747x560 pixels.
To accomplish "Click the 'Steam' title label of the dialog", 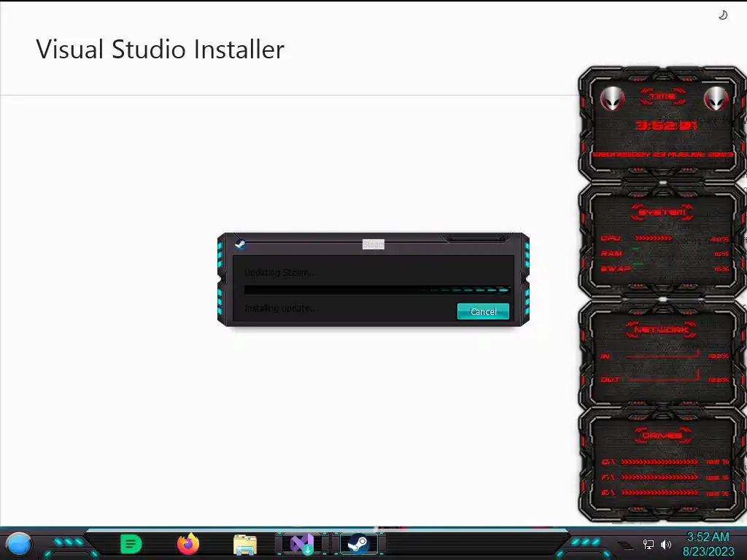I will (373, 244).
